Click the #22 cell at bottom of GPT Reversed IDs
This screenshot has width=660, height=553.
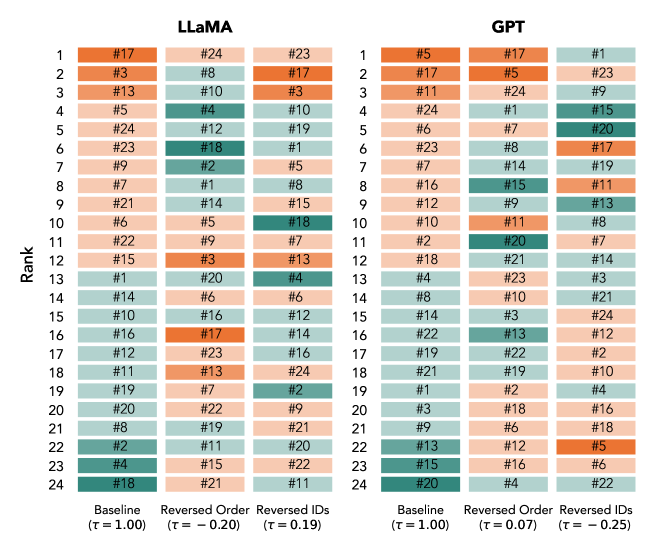(595, 484)
